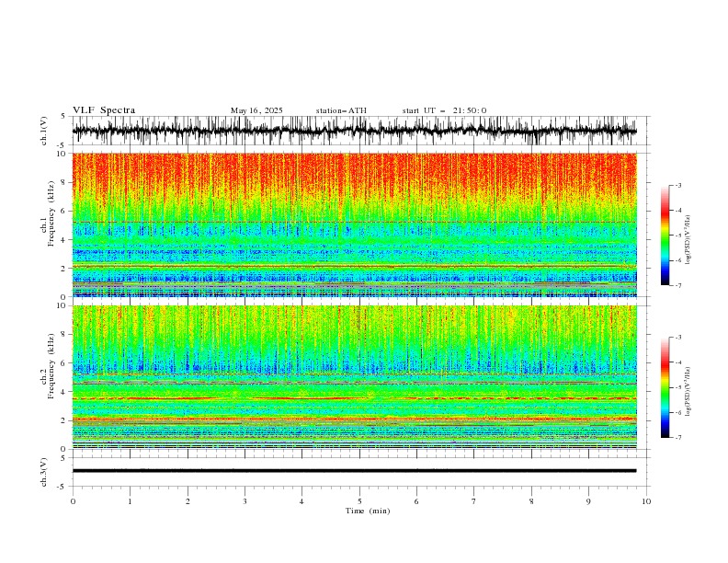Image resolution: width=728 pixels, height=563 pixels.
Task: Click the 'ch.1(V)' axis label
Action: 44,131
